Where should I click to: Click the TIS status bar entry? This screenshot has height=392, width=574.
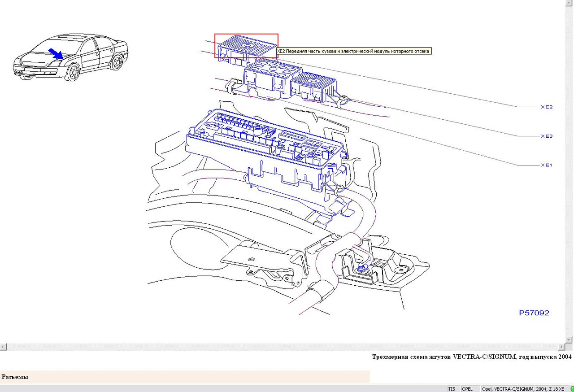(452, 389)
